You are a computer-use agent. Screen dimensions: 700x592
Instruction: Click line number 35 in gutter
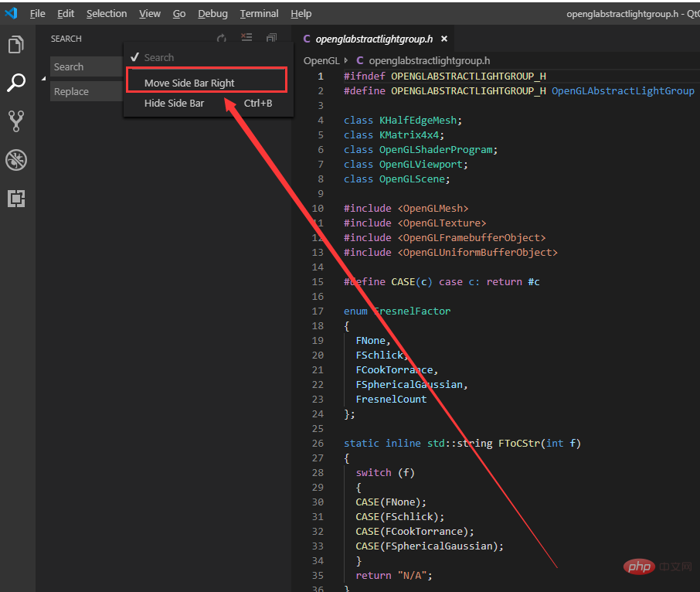pos(318,576)
